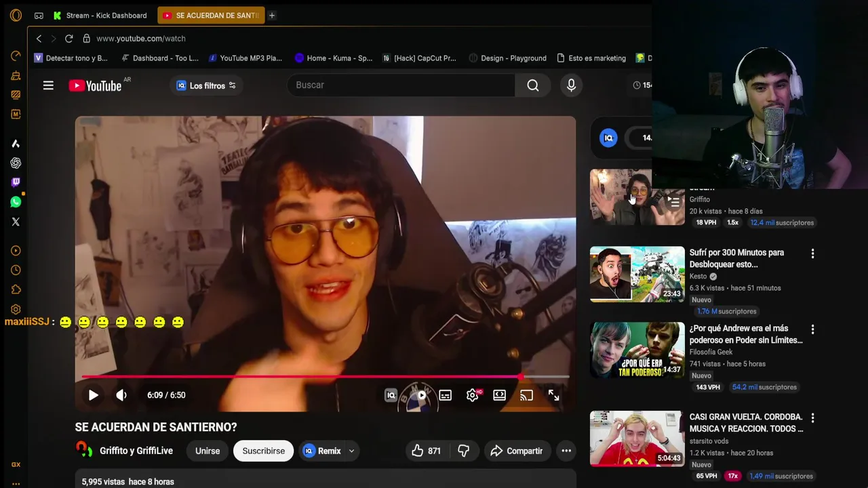
Task: Seek on the red video progress bar
Action: coord(325,376)
